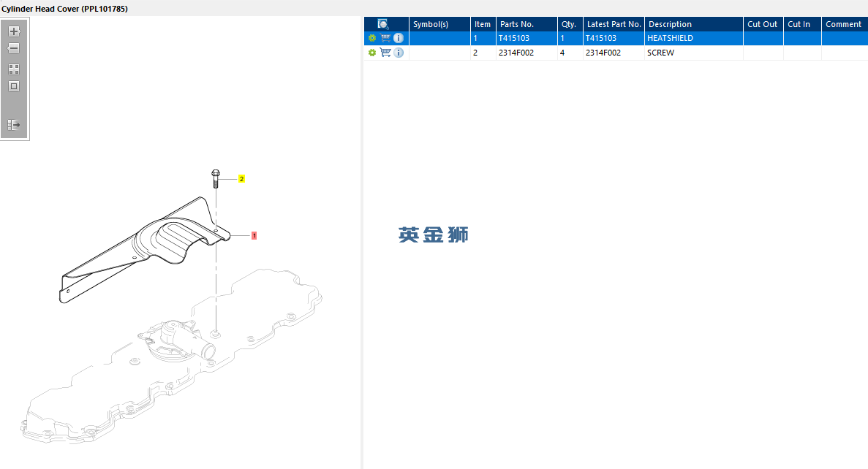Click the Comment column header
The image size is (868, 469).
click(844, 24)
